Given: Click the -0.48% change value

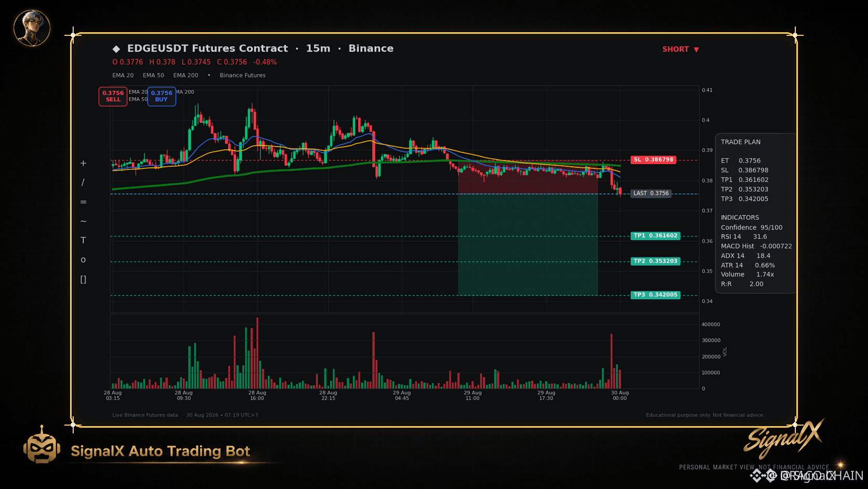Looking at the screenshot, I should point(265,62).
